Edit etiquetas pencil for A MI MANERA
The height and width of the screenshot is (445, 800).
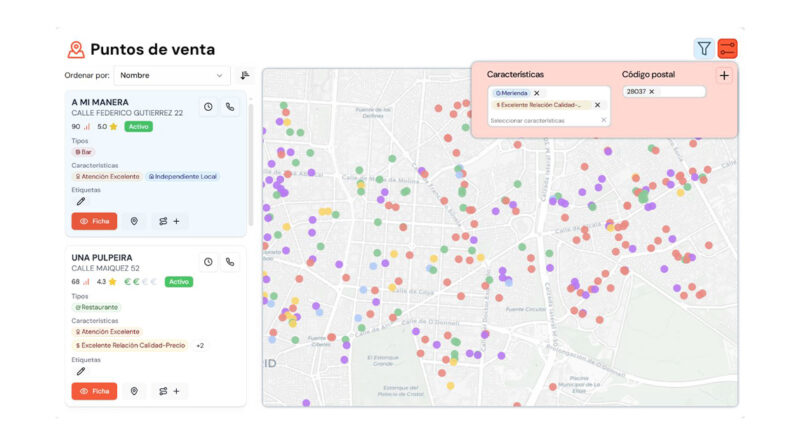81,201
